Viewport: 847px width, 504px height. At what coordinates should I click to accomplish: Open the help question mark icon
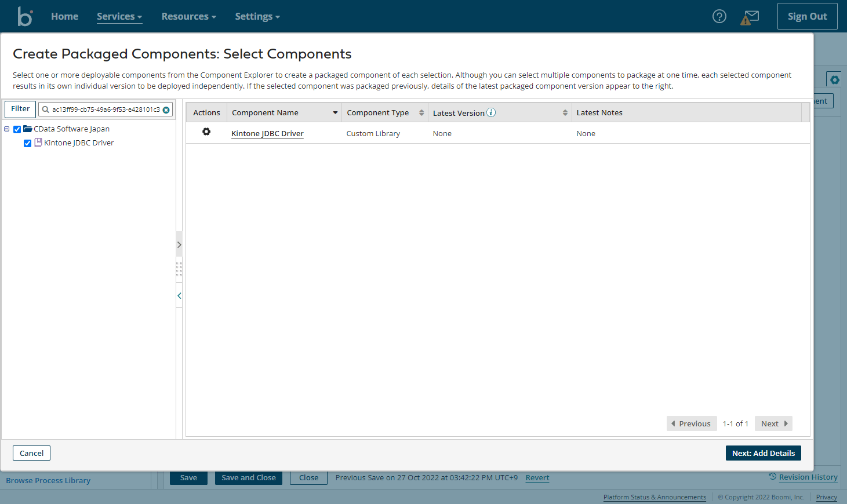pos(719,16)
